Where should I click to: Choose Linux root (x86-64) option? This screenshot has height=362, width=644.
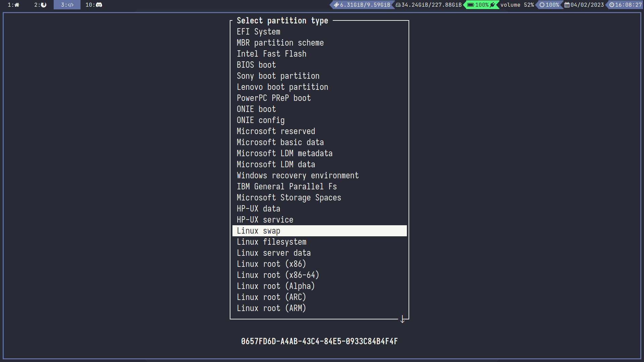coord(278,275)
